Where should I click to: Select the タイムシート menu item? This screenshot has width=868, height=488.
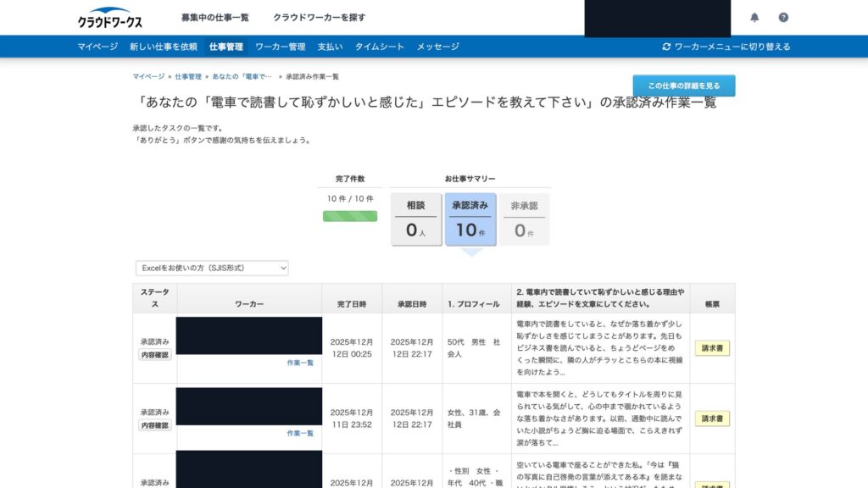point(379,47)
